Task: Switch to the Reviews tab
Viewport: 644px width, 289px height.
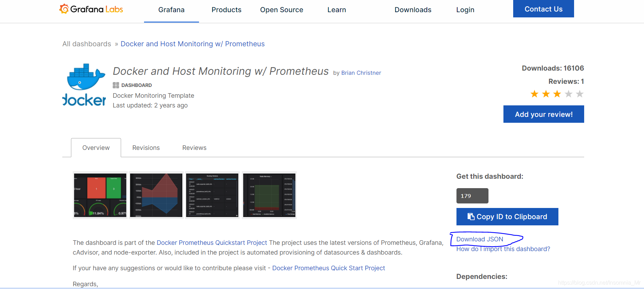Action: [194, 148]
